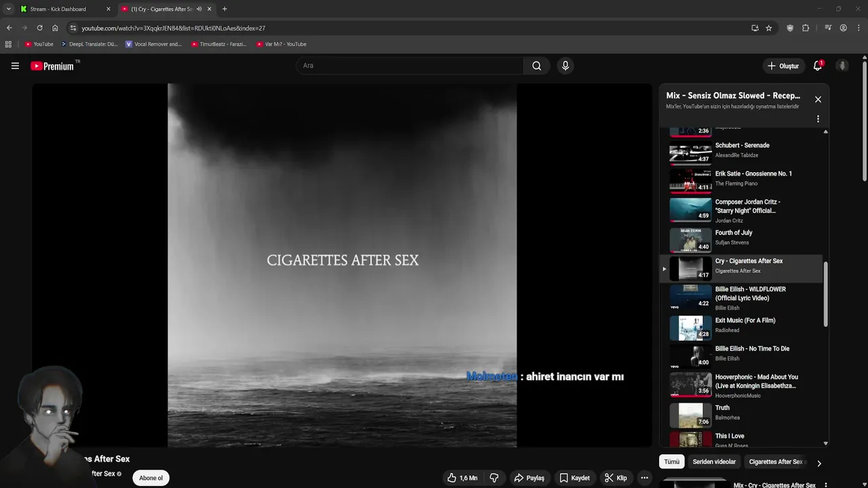This screenshot has height=488, width=868.
Task: Open the Var Mı? - YouTube bookmark
Action: [281, 44]
